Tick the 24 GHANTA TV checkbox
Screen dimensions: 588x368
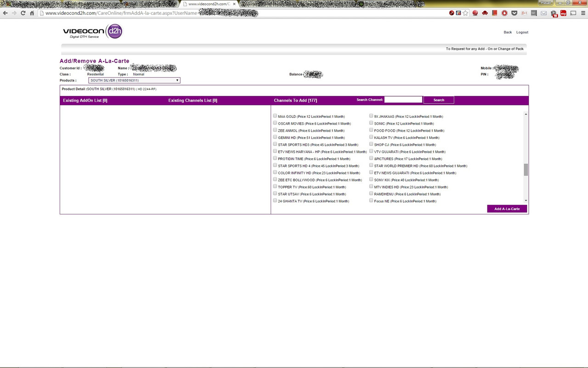275,201
